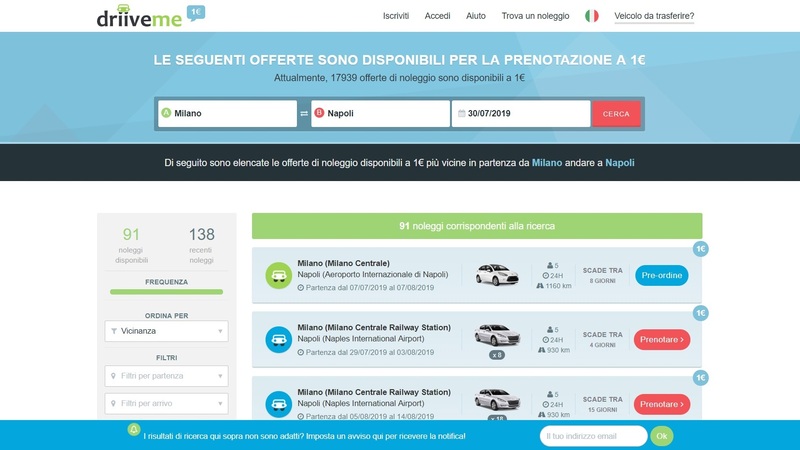800x450 pixels.
Task: Click the Napoli destination input field
Action: tap(381, 114)
